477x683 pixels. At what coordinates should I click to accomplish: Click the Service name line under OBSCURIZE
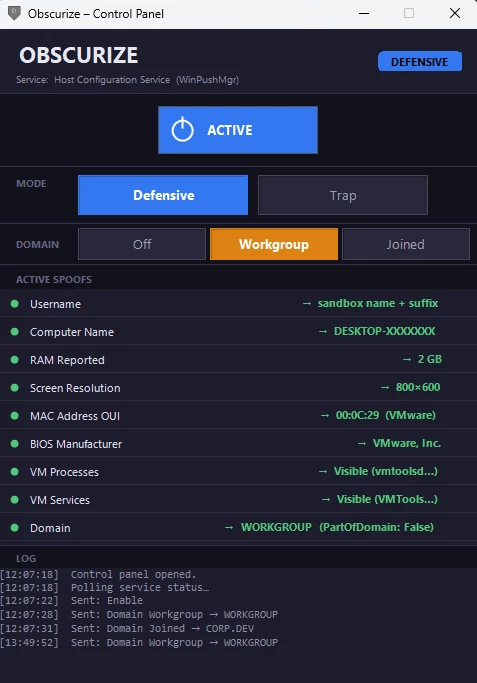[x=128, y=80]
